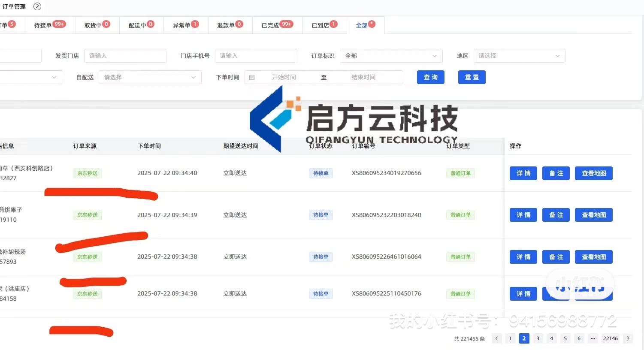644x350 pixels.
Task: Click the 查询 button
Action: pyautogui.click(x=431, y=77)
